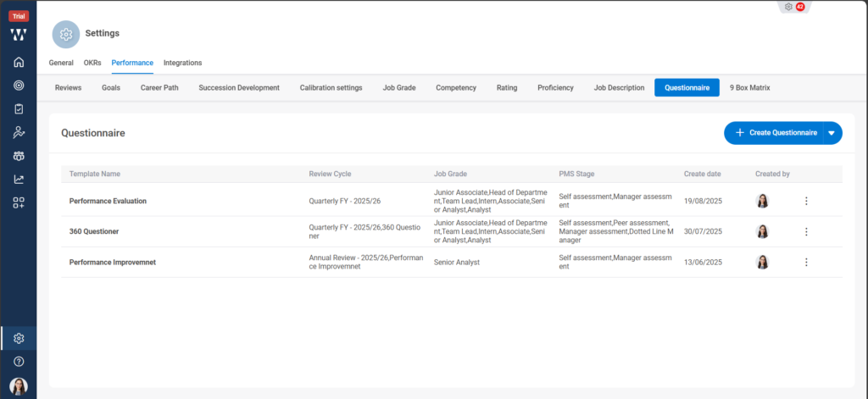Viewport: 868px width, 399px height.
Task: Click creator avatar in Performance Evaluation row
Action: point(762,201)
